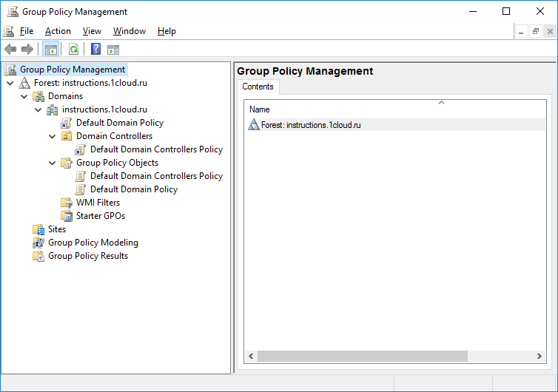This screenshot has height=392, width=558.
Task: Click the Refresh toolbar icon
Action: tap(73, 50)
